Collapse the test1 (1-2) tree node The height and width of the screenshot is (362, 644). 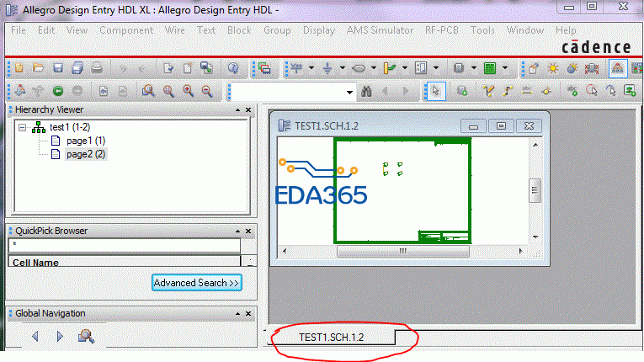pyautogui.click(x=22, y=128)
